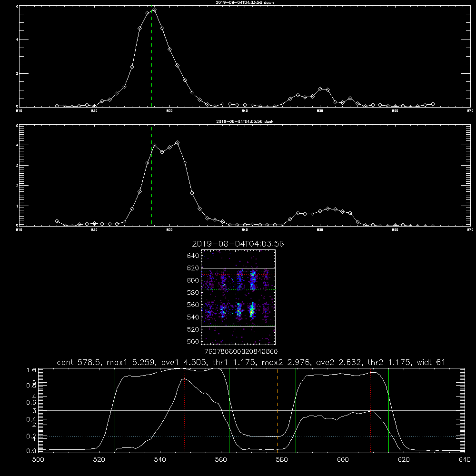This screenshot has height=476, width=476.
Task: Click the y-axis label 1.6 in profile plot
Action: 31,370
